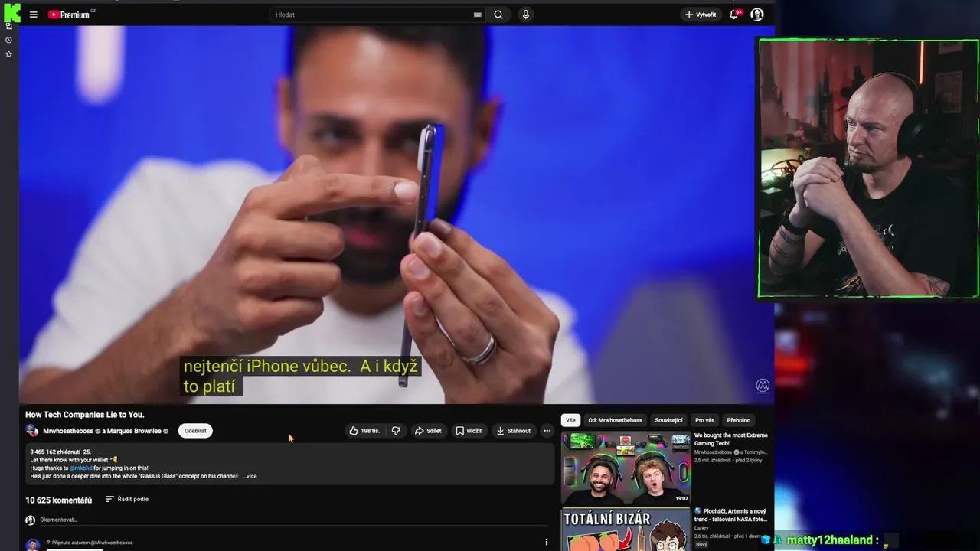Click the Kick logo in top-left corner
Screen dimensions: 980x551
pyautogui.click(x=12, y=12)
